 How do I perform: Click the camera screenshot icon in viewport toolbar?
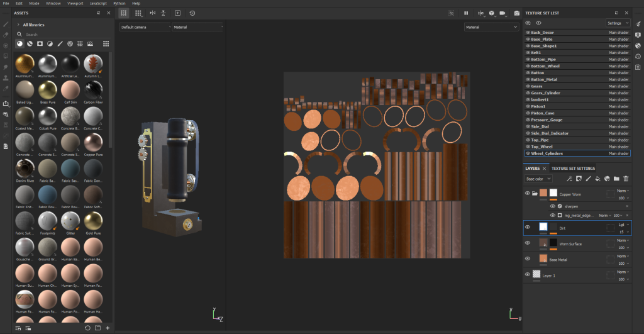pos(516,13)
